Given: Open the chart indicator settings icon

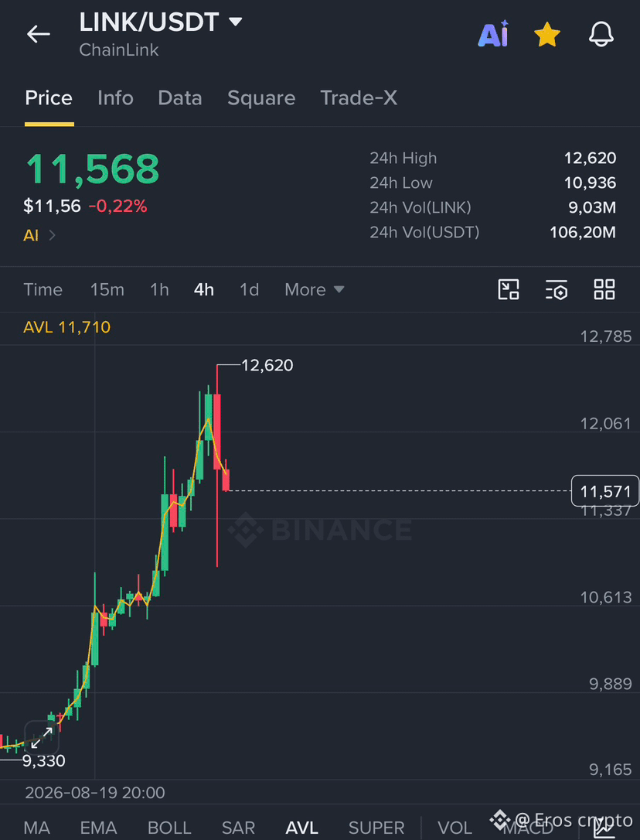Looking at the screenshot, I should tap(557, 289).
